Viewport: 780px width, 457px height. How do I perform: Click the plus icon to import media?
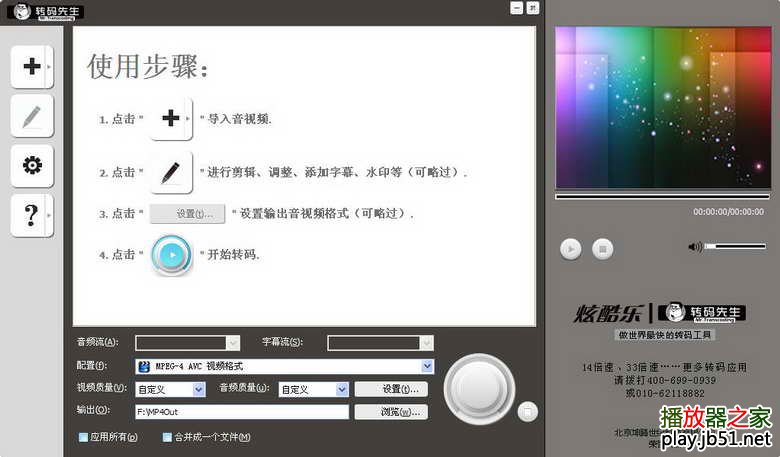[x=31, y=66]
